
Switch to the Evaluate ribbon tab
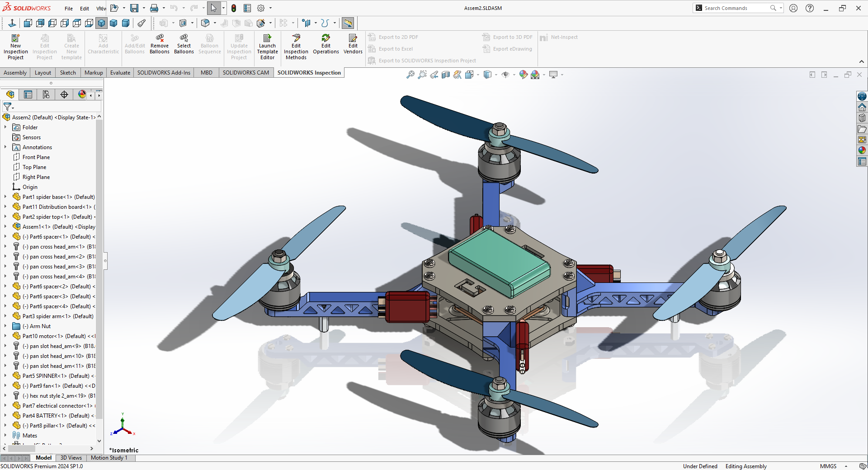tap(120, 73)
